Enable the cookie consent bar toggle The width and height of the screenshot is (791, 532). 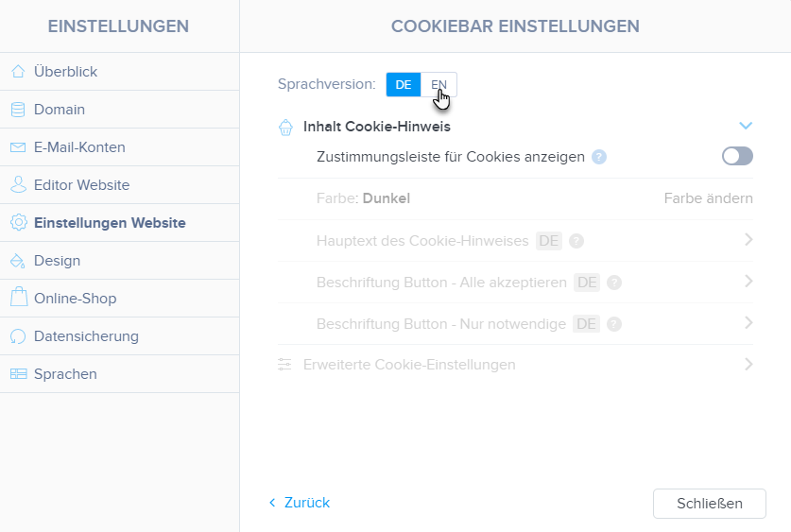737,157
